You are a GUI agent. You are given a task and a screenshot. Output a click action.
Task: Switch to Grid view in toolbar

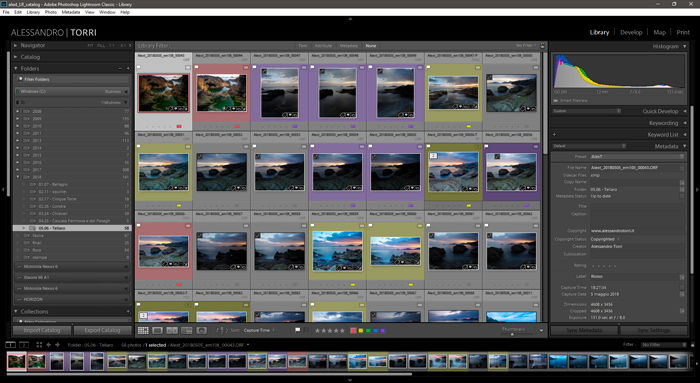(143, 330)
